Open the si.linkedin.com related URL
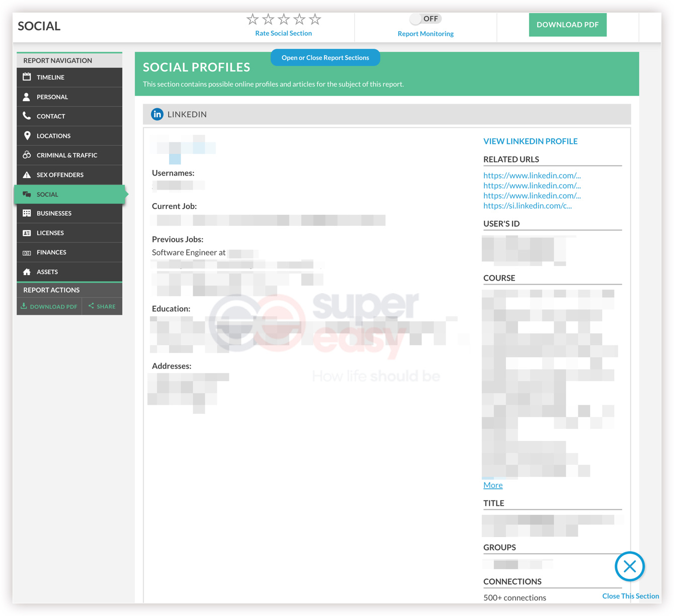The height and width of the screenshot is (616, 674). (528, 206)
